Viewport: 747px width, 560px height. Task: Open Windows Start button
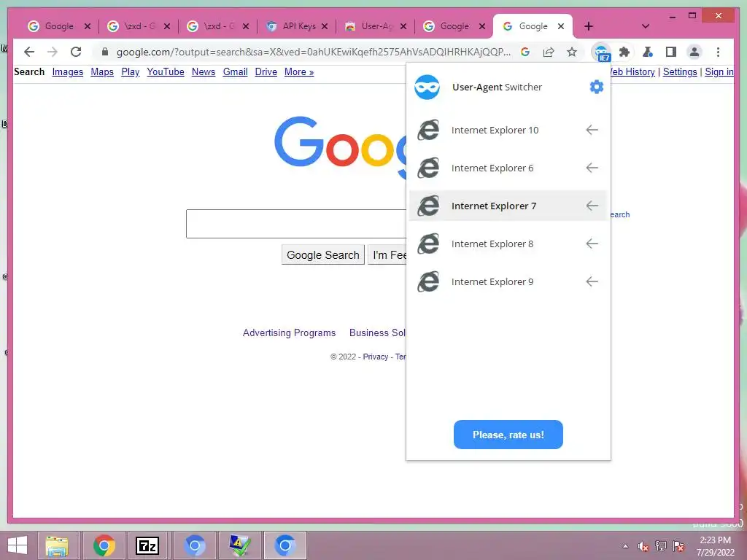pyautogui.click(x=18, y=545)
